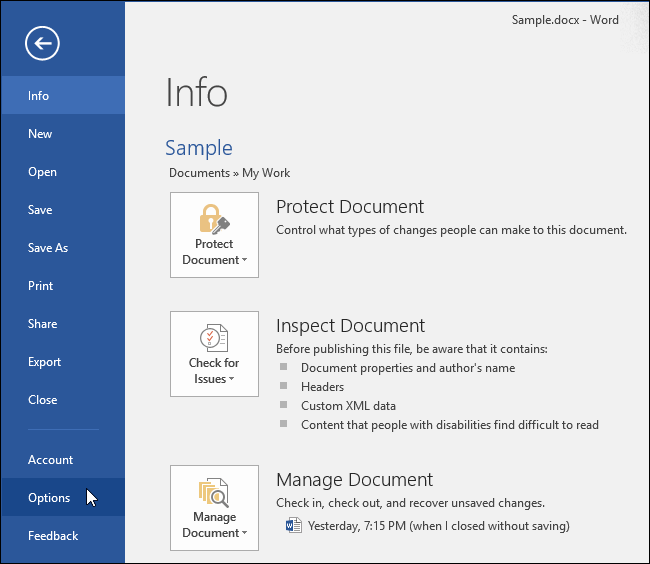Click Save in the left sidebar
Image resolution: width=650 pixels, height=564 pixels.
click(40, 210)
